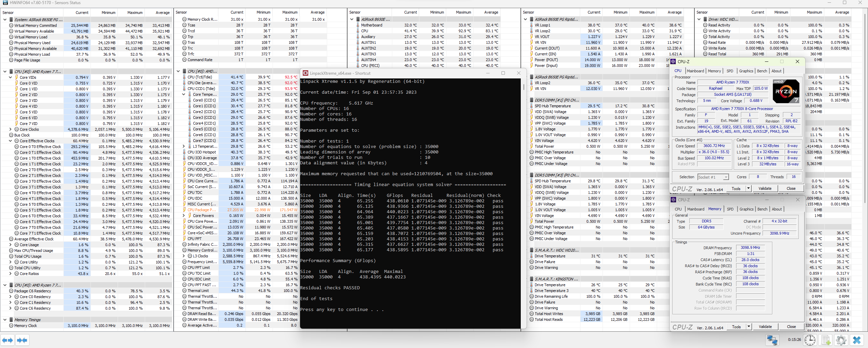Click the icon beside Page File Usage
The height and width of the screenshot is (348, 868).
(x=11, y=60)
